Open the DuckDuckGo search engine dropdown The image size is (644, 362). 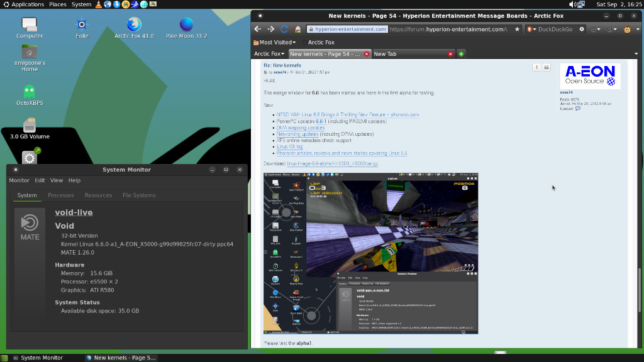(x=531, y=29)
